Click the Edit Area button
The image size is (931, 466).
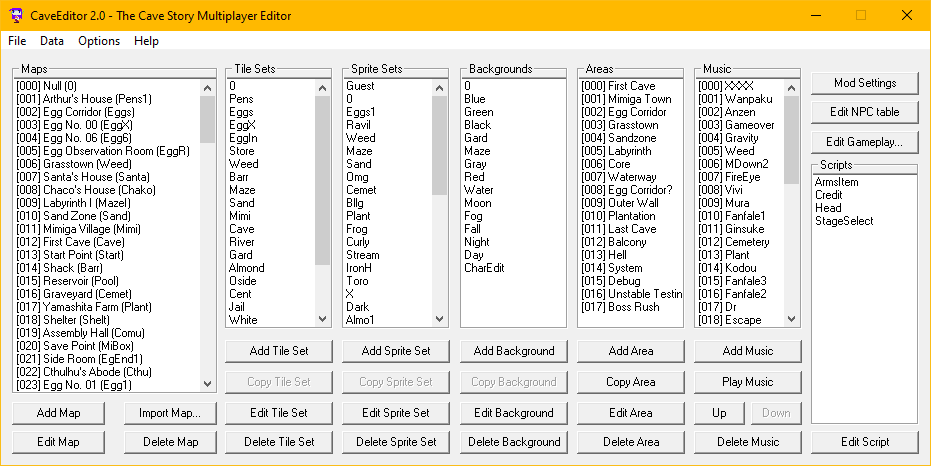tap(631, 413)
